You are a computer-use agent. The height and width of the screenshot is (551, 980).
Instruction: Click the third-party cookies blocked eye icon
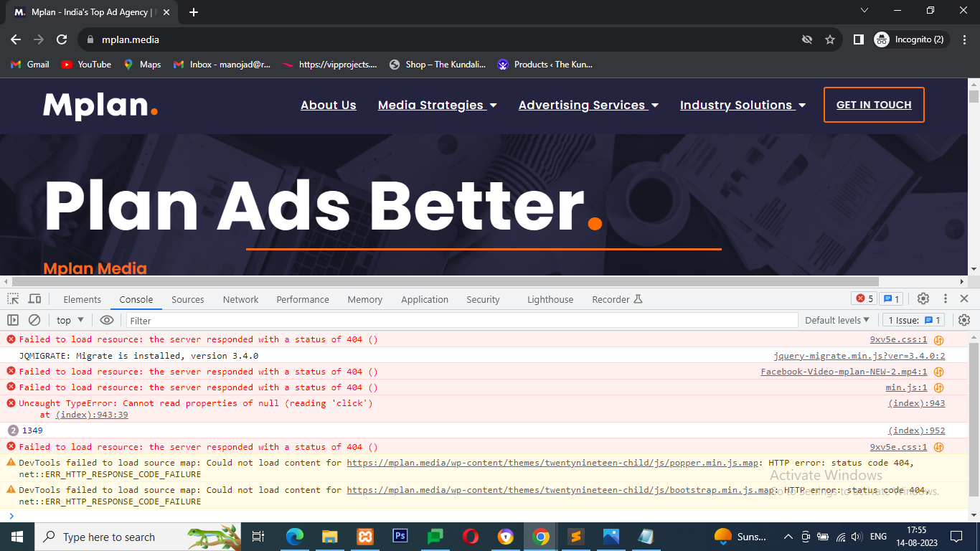[807, 39]
